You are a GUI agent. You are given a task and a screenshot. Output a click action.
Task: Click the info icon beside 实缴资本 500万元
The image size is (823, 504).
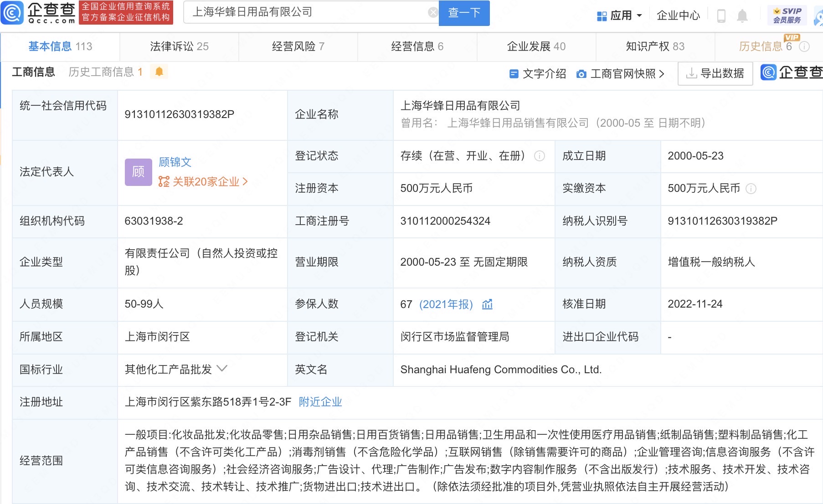751,189
